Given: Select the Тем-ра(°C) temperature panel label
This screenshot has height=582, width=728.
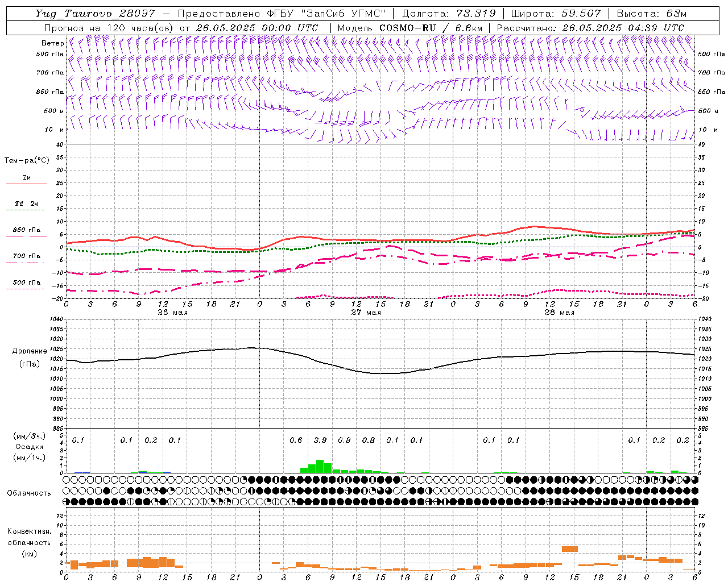Looking at the screenshot, I should click(x=27, y=161).
